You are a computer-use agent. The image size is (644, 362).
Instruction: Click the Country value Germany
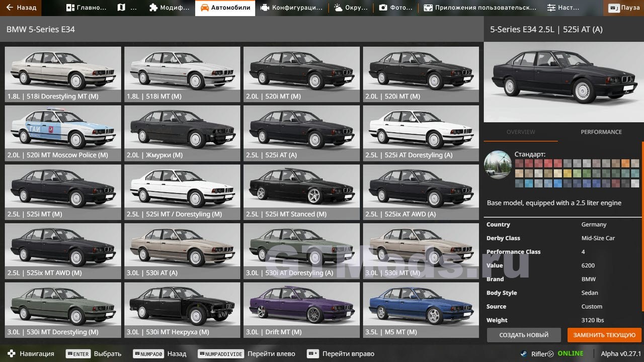[x=594, y=224]
